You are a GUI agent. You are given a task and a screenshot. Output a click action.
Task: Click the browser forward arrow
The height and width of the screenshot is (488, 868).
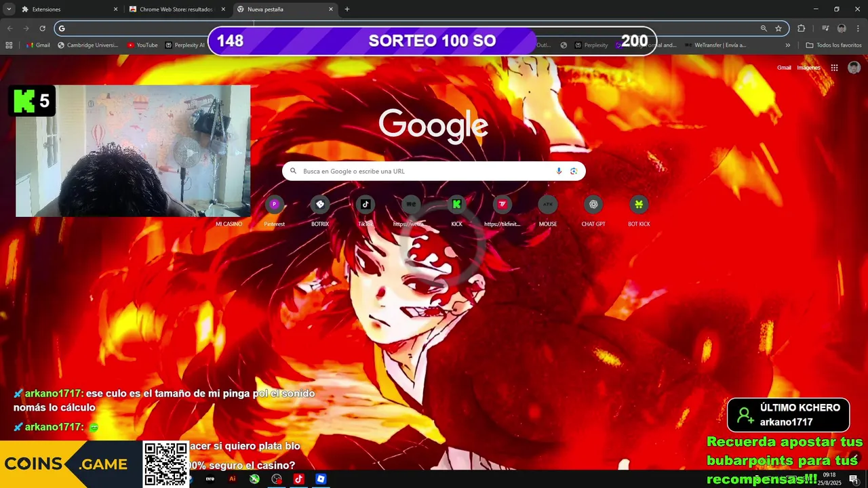(26, 28)
